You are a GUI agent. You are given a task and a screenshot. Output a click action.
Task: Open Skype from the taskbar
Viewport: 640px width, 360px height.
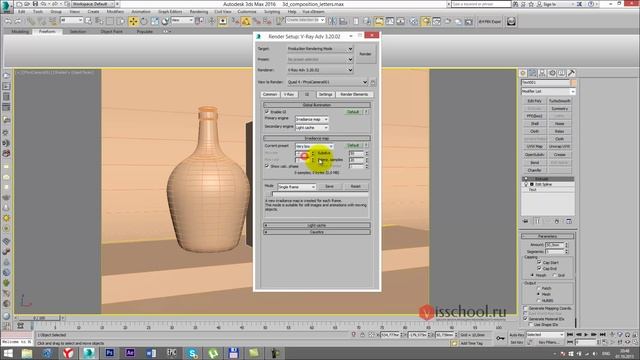192,353
